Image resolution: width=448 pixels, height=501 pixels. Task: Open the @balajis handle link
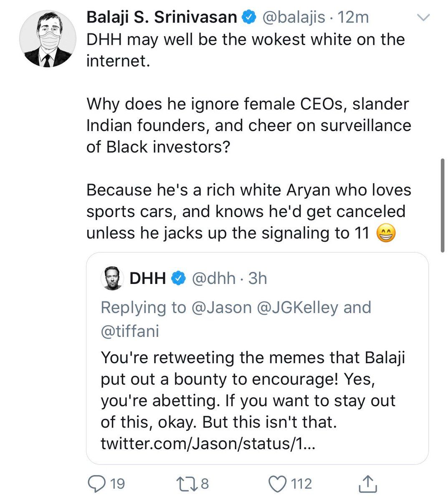[293, 18]
